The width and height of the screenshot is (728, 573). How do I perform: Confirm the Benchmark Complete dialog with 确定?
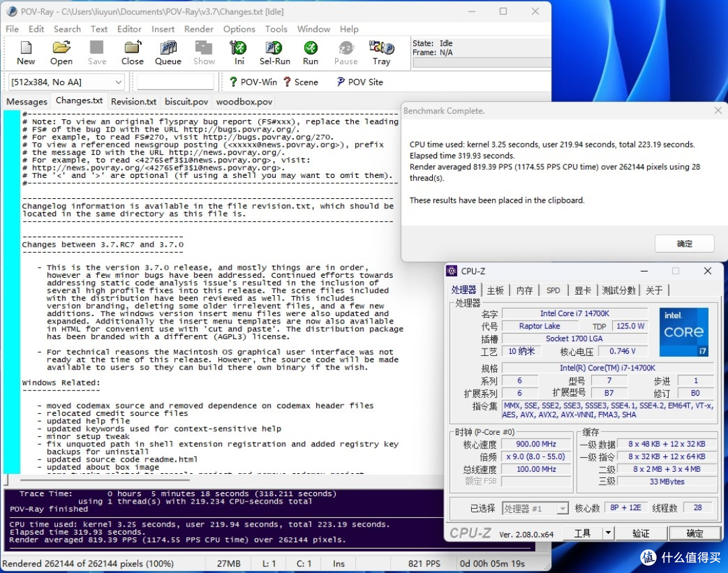click(x=684, y=243)
